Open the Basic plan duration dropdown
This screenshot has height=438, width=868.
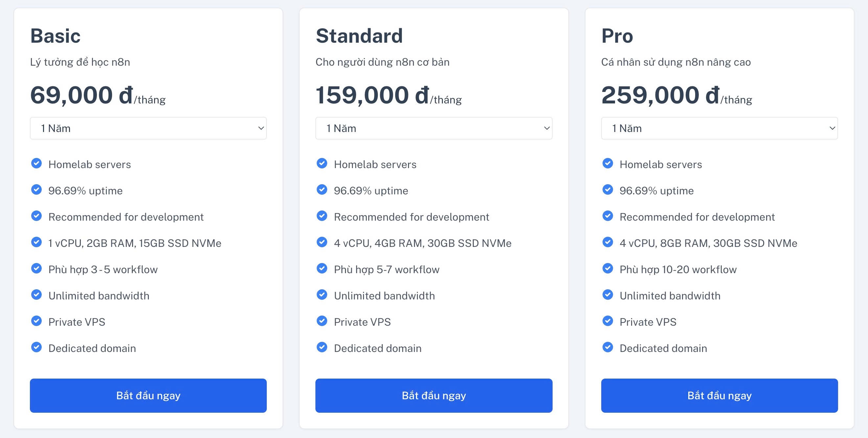(x=148, y=128)
